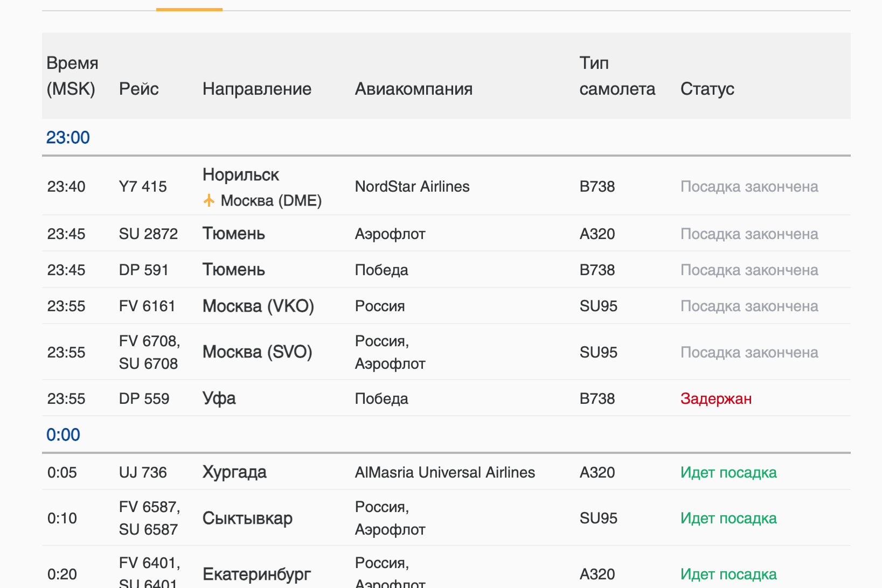Click the Время (MSK) column header
Image resolution: width=882 pixels, height=588 pixels.
(72, 76)
